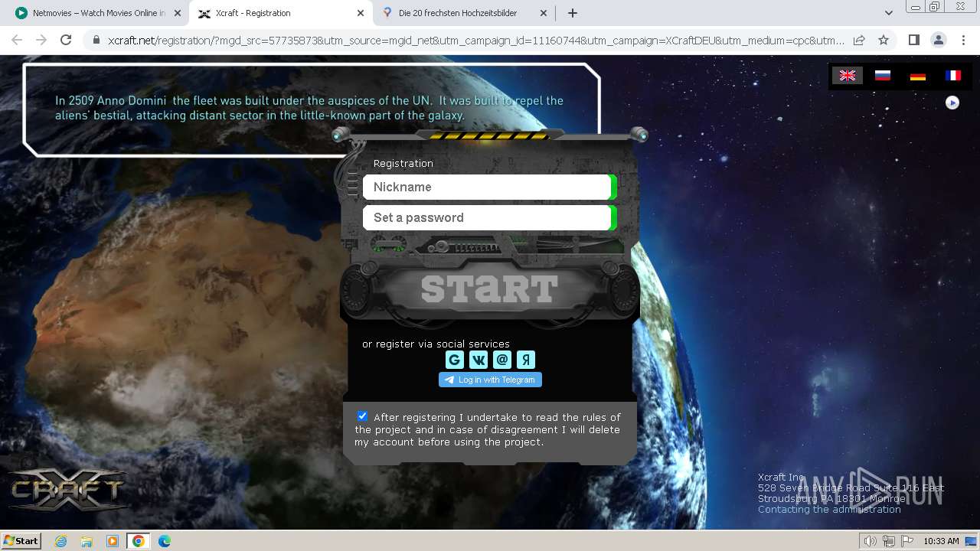Click the address bar URL
The height and width of the screenshot is (551, 980).
click(475, 40)
